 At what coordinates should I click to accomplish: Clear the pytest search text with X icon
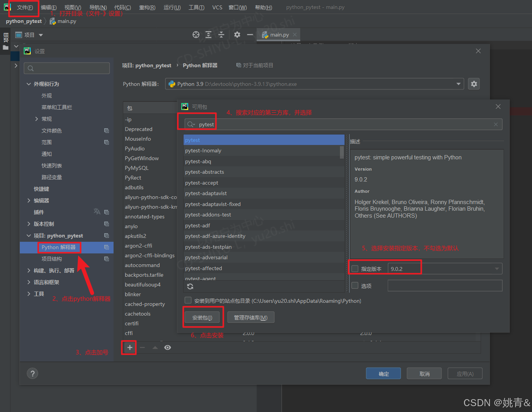(496, 124)
